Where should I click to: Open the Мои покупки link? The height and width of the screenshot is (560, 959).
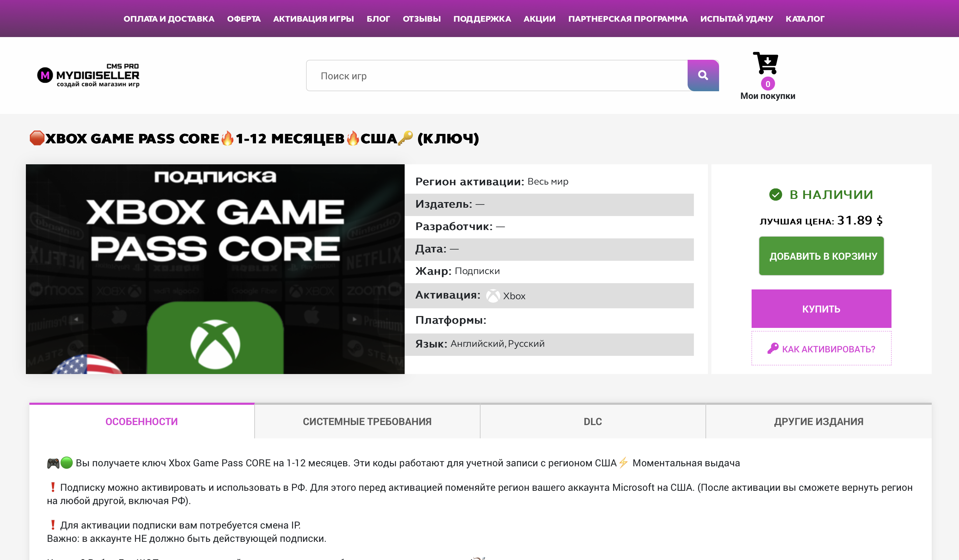tap(768, 96)
